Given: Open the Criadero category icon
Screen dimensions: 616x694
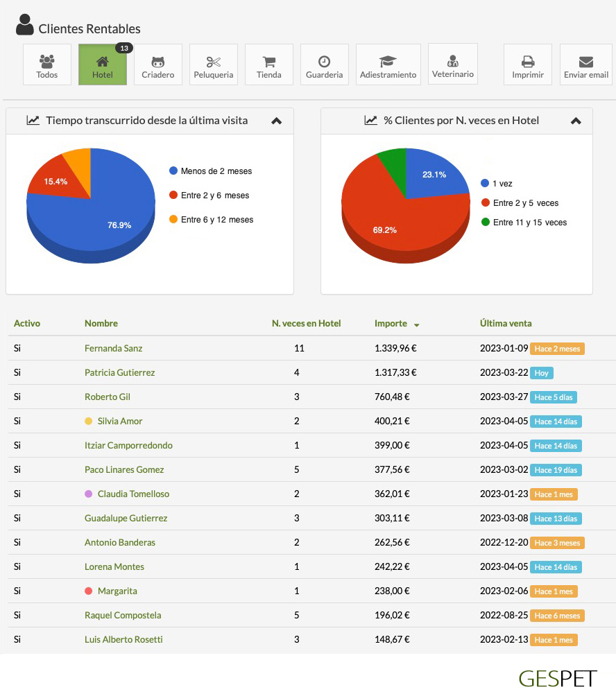Looking at the screenshot, I should click(158, 62).
